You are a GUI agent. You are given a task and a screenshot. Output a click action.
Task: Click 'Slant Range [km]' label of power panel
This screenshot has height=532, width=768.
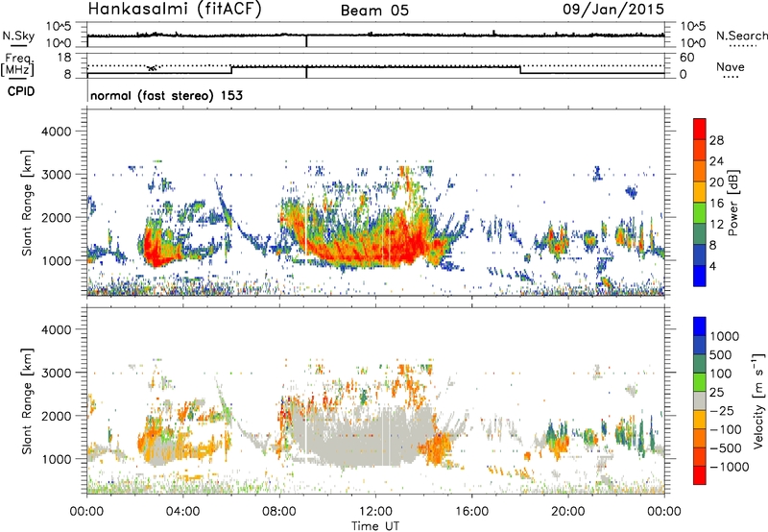point(27,203)
